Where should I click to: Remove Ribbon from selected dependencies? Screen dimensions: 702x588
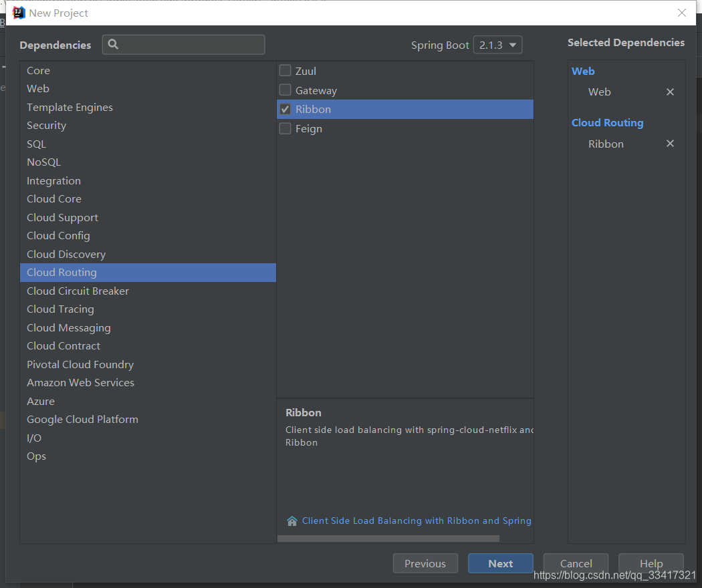[x=670, y=144]
